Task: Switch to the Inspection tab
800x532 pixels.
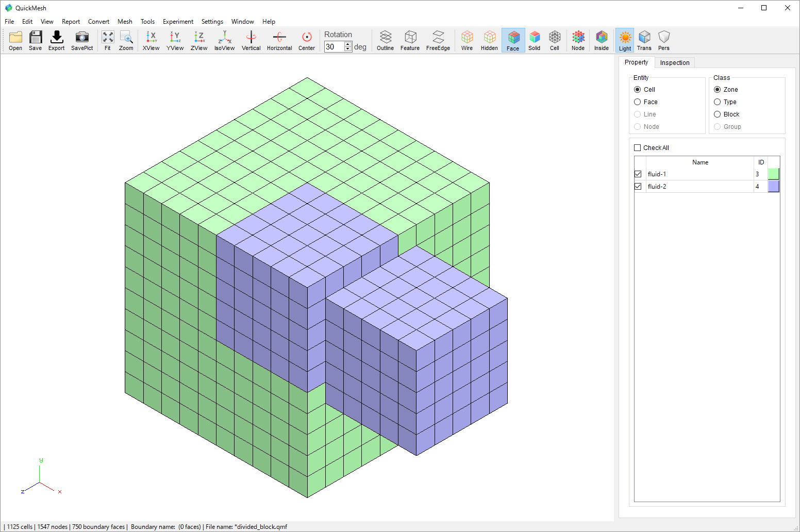Action: click(675, 63)
